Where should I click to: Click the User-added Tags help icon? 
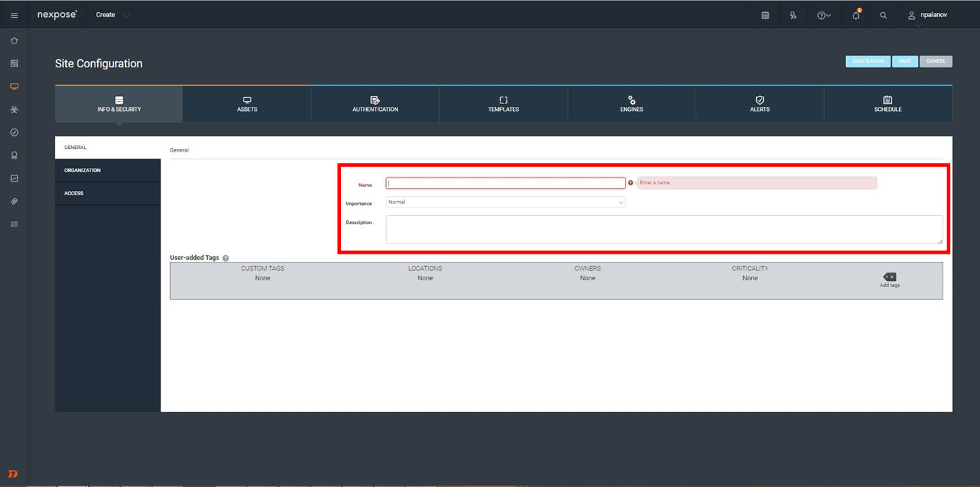click(x=225, y=258)
